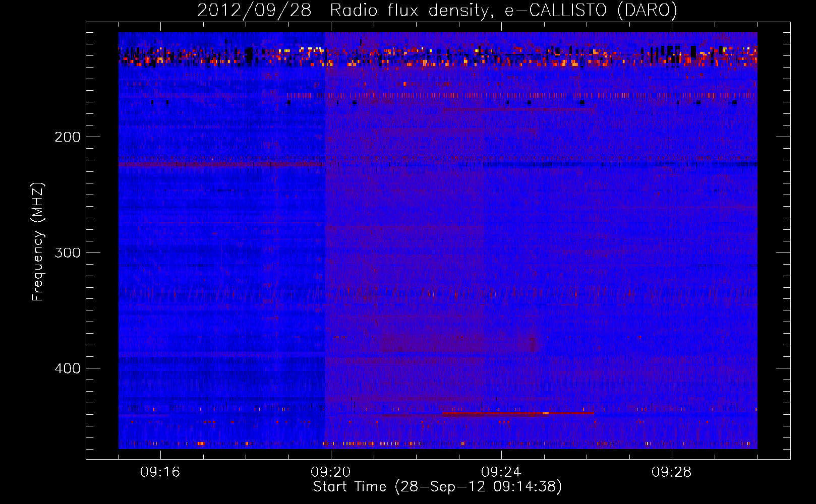Screen dimensions: 816x504
Task: Click the 09:24 time tick label
Action: point(501,472)
